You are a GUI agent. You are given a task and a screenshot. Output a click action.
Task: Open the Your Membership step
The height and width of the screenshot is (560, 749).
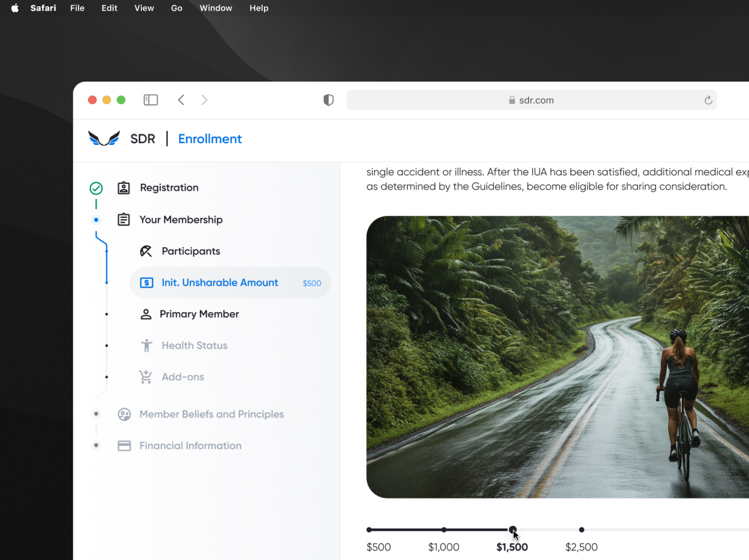click(x=181, y=220)
